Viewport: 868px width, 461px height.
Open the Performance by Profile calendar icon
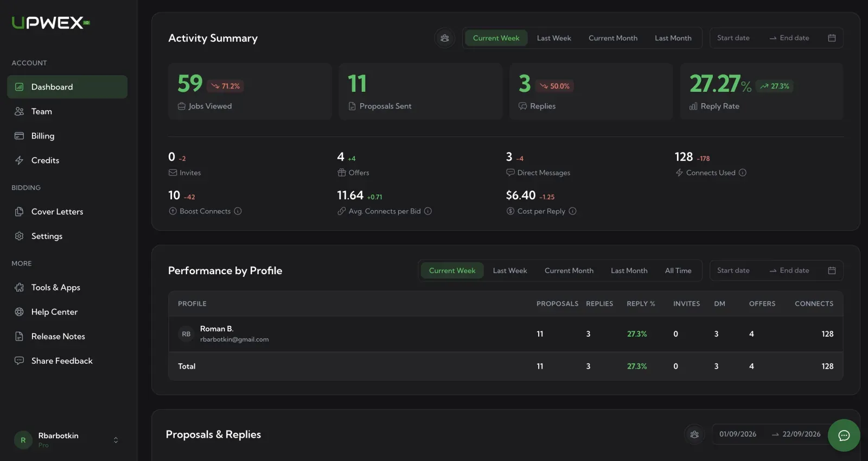coord(832,270)
